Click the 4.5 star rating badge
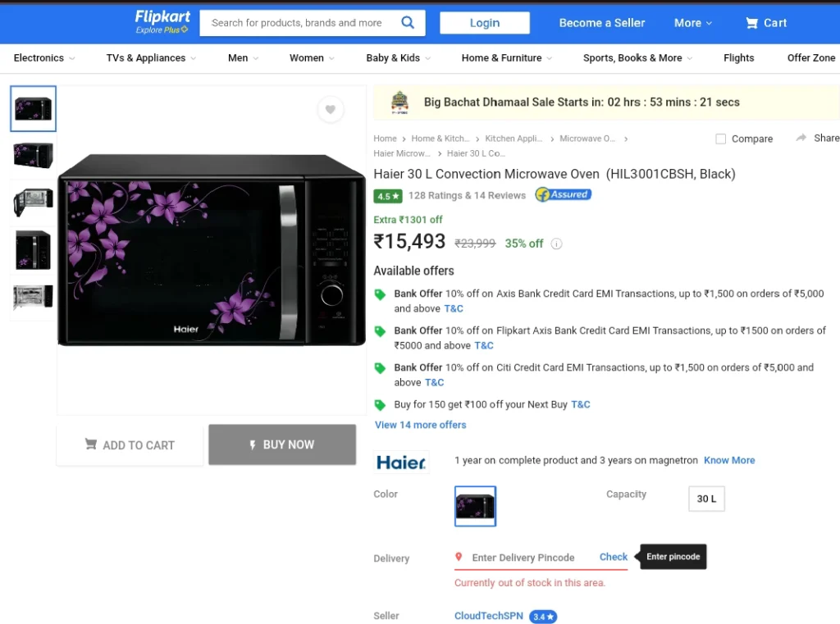840x624 pixels. click(x=388, y=196)
